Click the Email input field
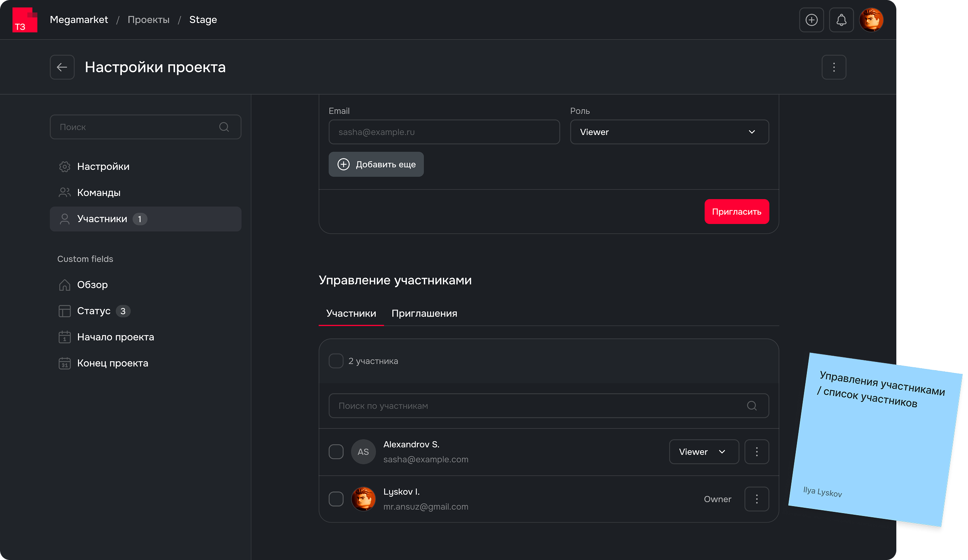968x560 pixels. pos(444,132)
